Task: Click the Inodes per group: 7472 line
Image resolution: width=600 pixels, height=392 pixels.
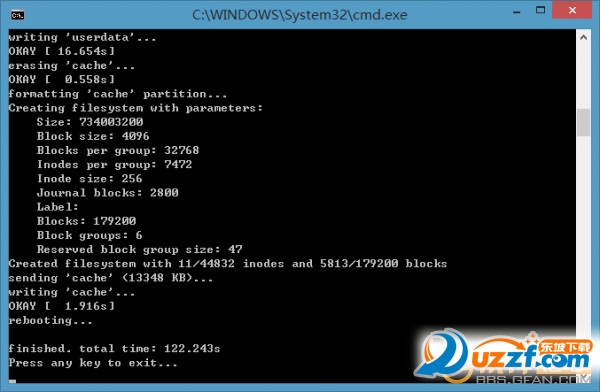Action: pos(114,165)
